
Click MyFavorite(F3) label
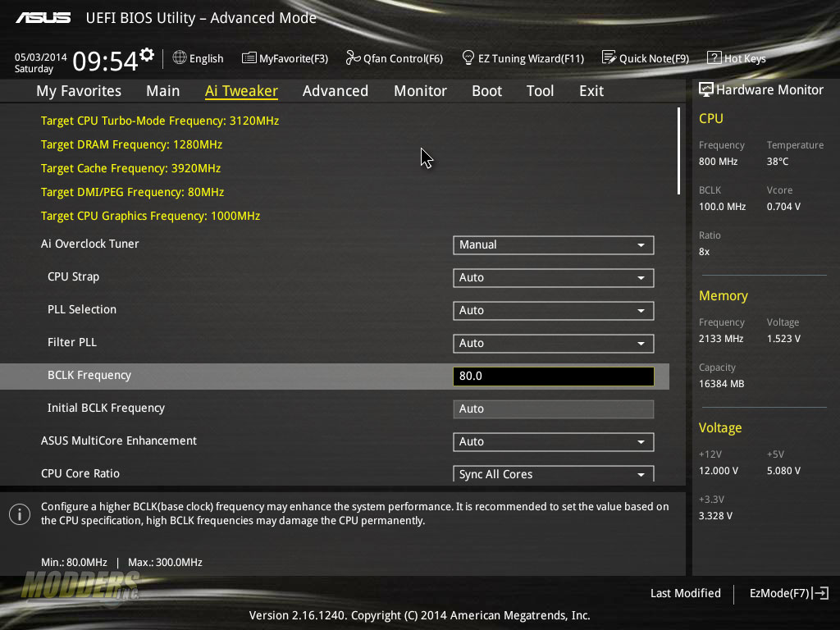click(x=294, y=58)
